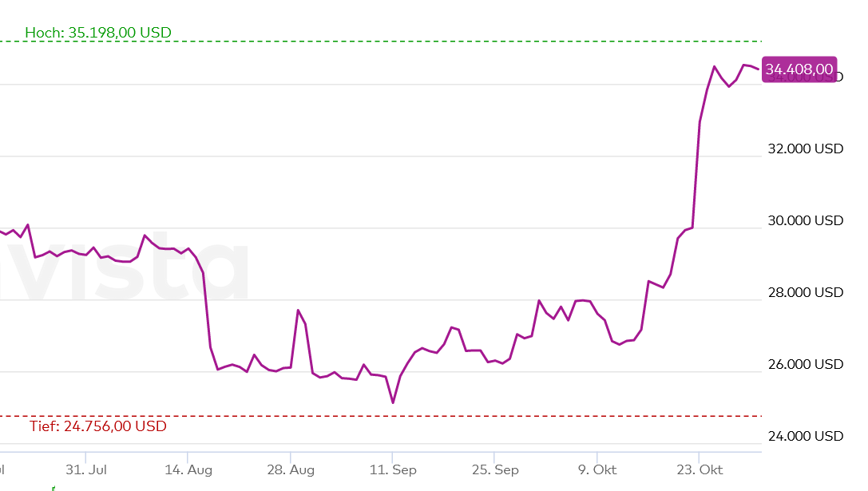
Task: Select the purple 34.408,00 current price tag
Action: [799, 69]
